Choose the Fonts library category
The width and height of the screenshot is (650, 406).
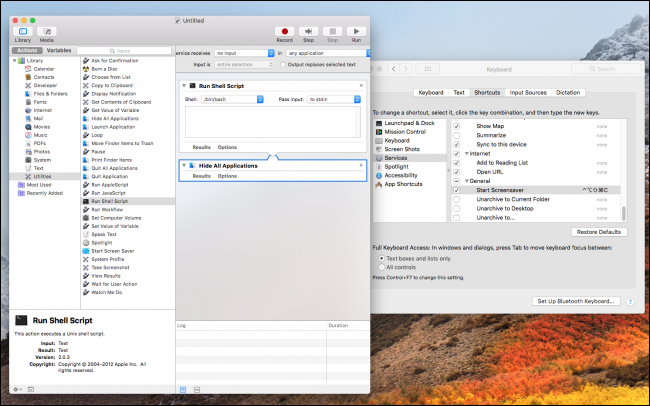point(40,102)
